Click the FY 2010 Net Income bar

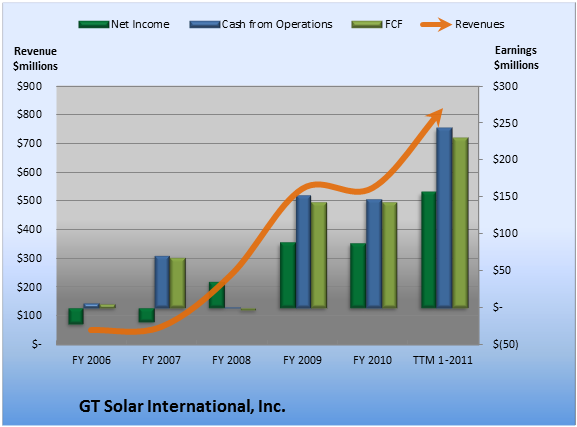[358, 275]
